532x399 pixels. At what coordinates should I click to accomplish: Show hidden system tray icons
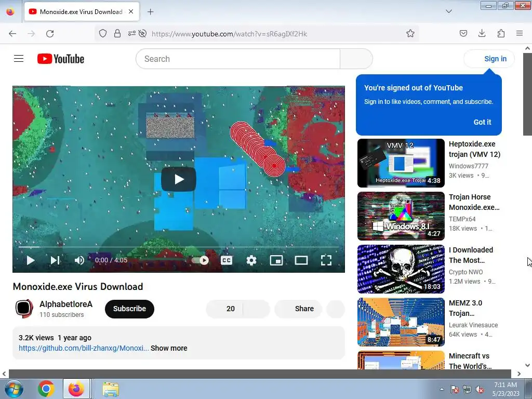[442, 389]
